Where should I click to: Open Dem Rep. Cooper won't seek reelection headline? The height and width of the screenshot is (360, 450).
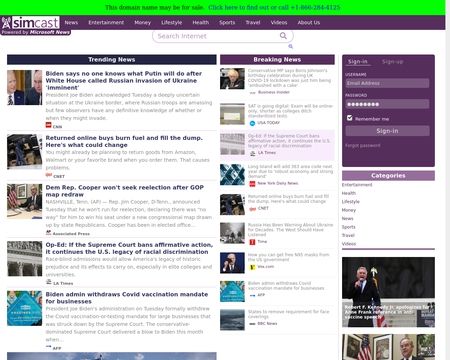[125, 191]
